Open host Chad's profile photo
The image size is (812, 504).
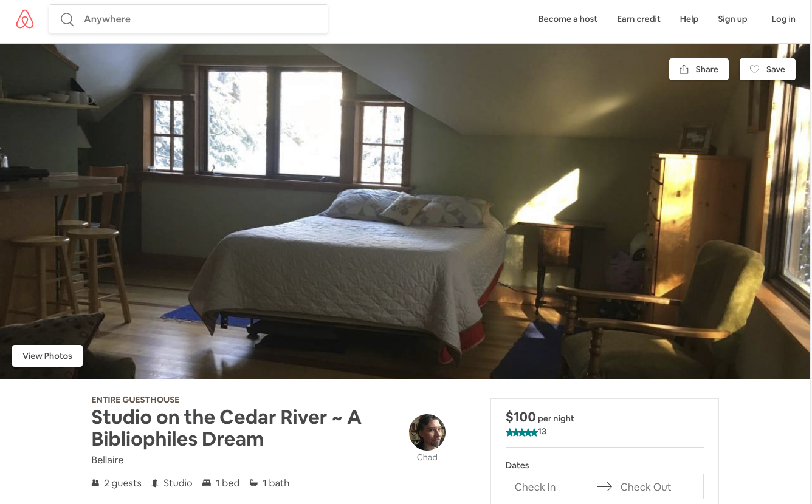click(427, 432)
